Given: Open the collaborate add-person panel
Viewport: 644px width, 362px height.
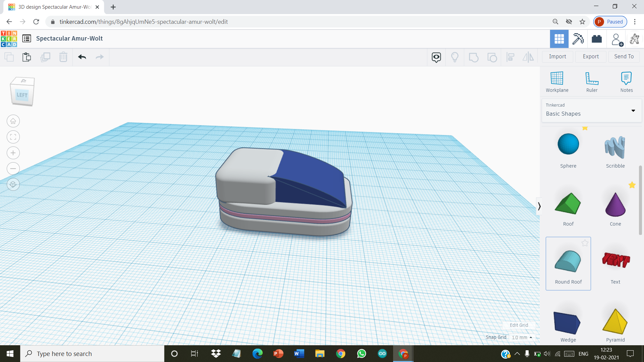Looking at the screenshot, I should point(616,39).
